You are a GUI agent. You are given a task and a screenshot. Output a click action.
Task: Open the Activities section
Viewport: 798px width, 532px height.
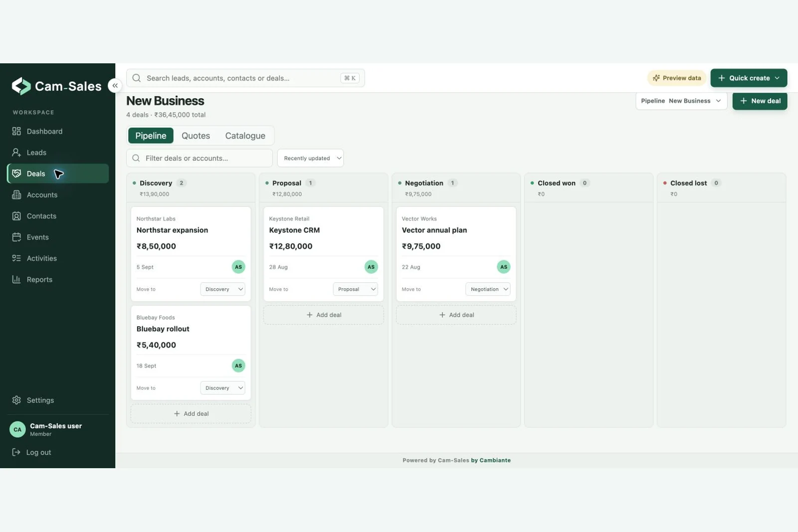(58, 258)
